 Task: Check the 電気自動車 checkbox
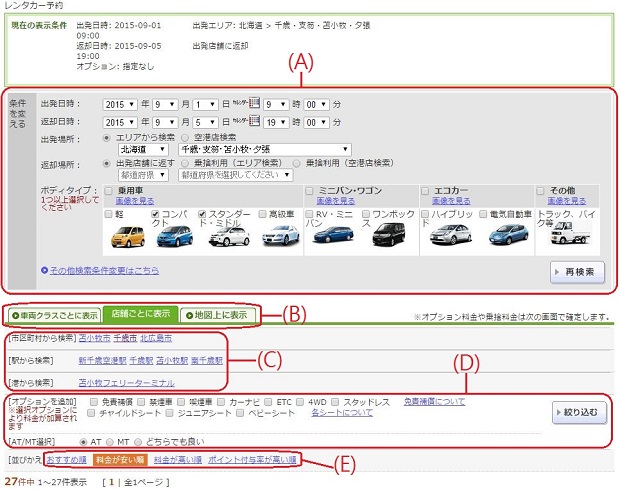[x=483, y=214]
